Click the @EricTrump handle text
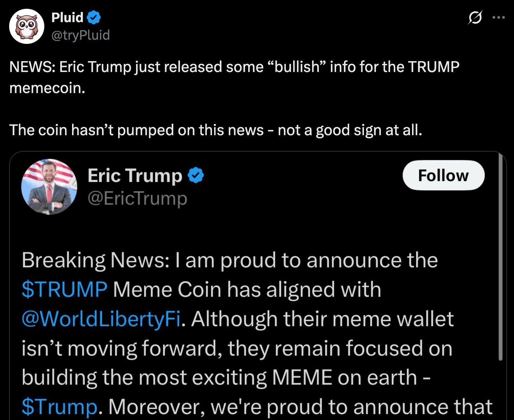 pos(137,199)
